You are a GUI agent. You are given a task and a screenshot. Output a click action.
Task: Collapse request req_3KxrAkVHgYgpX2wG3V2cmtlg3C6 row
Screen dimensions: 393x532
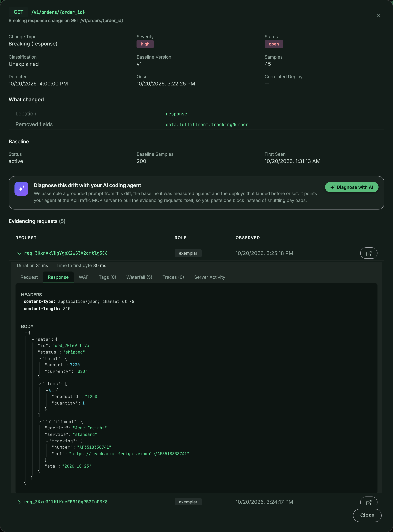pyautogui.click(x=19, y=253)
